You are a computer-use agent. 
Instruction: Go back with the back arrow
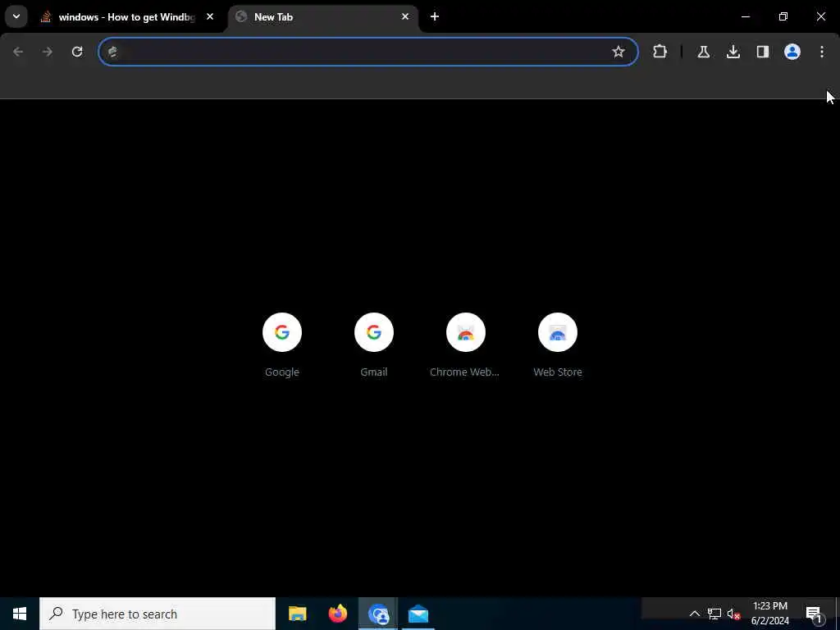pos(18,52)
